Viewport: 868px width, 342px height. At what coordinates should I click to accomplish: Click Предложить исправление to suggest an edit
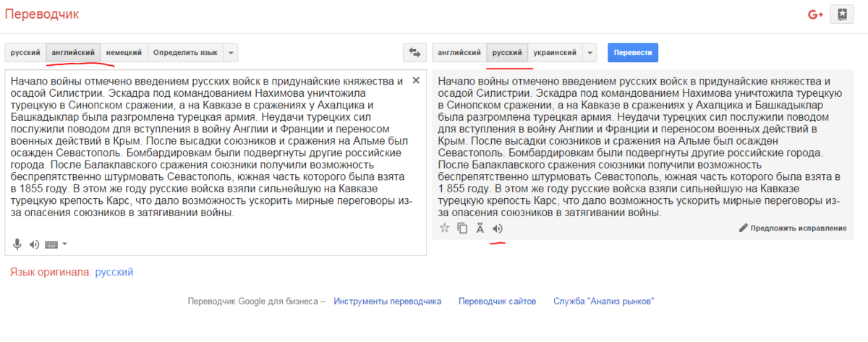[792, 228]
